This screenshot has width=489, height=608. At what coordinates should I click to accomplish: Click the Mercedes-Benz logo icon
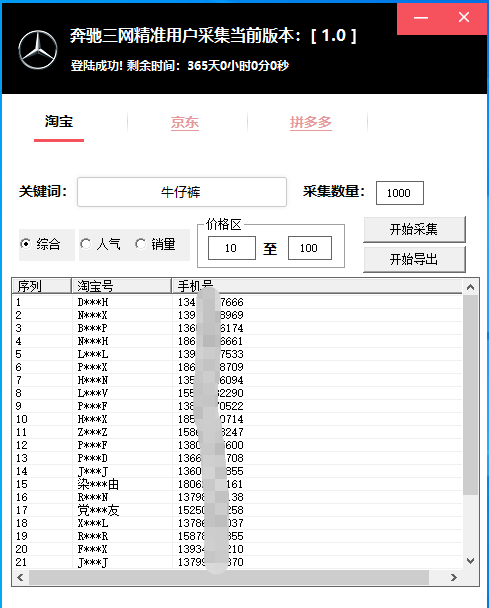point(38,50)
